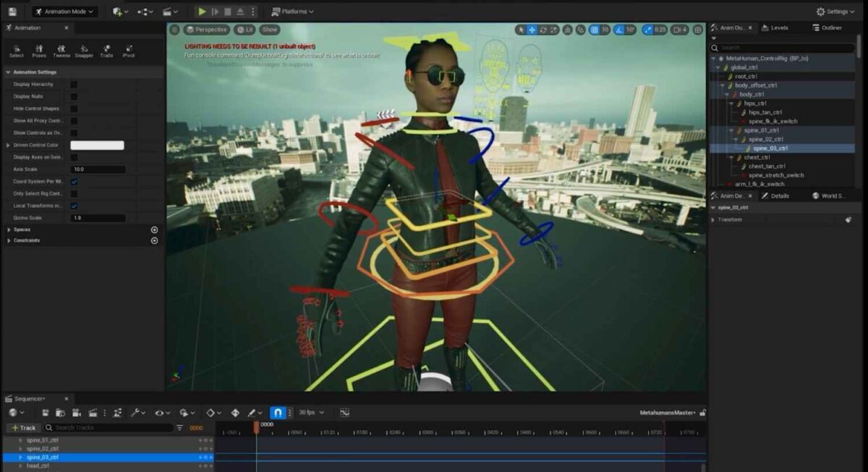Viewport: 868px width, 472px height.
Task: Select the head_ctrl track in the Sequencer
Action: 38,465
